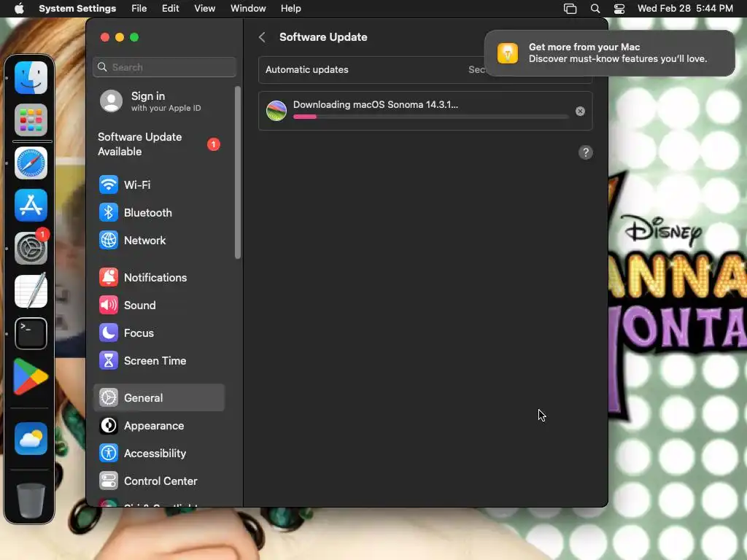Click Sign in with your Apple ID
This screenshot has height=560, width=747.
coord(159,101)
